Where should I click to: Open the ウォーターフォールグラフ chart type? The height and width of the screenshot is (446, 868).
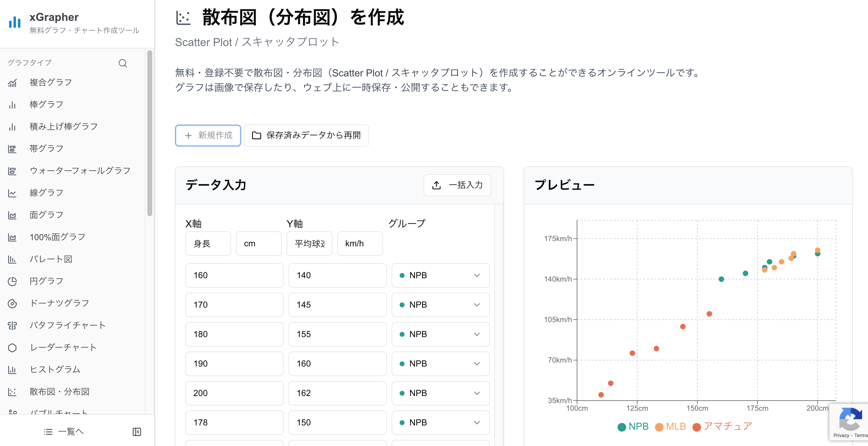[x=80, y=171]
